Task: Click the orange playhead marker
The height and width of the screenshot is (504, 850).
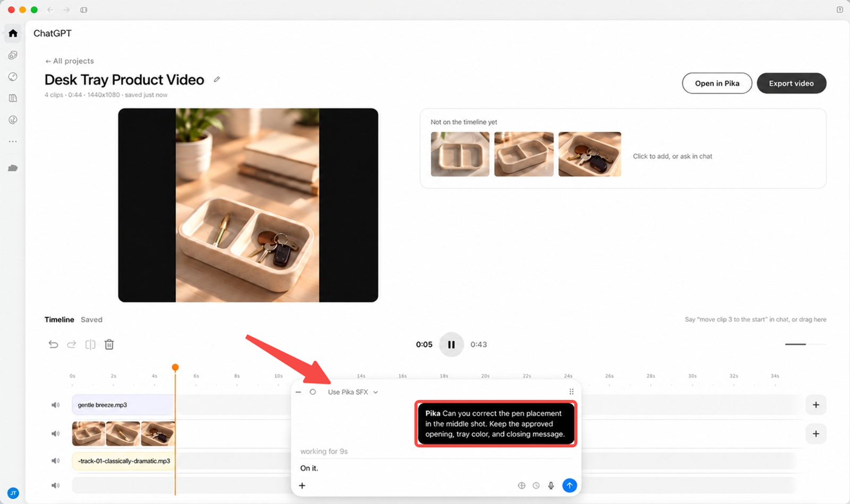Action: coord(175,367)
